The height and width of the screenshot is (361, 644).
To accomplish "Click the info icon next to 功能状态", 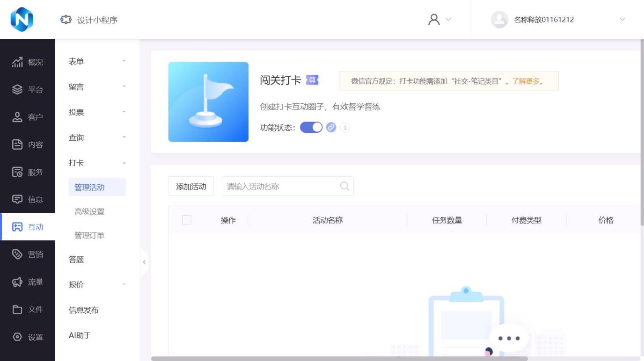I will tap(344, 127).
